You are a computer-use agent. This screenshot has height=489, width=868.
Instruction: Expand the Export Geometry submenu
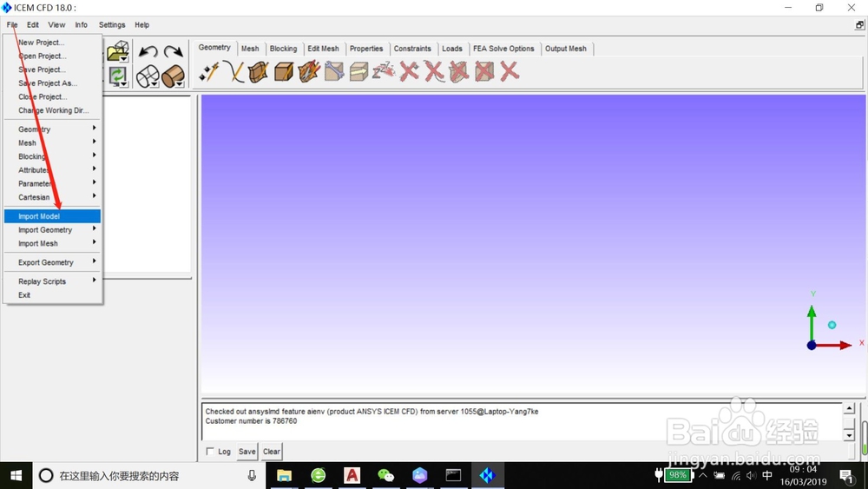53,262
